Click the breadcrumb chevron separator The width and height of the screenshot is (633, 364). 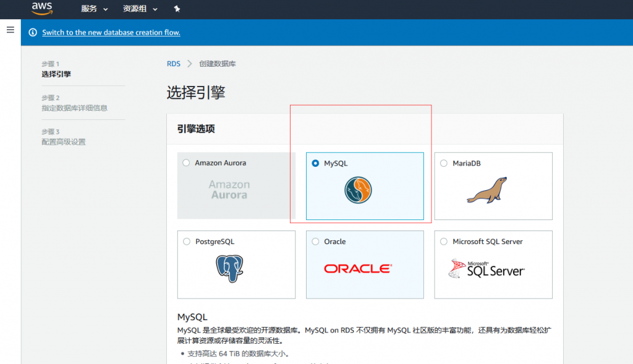[x=189, y=64]
